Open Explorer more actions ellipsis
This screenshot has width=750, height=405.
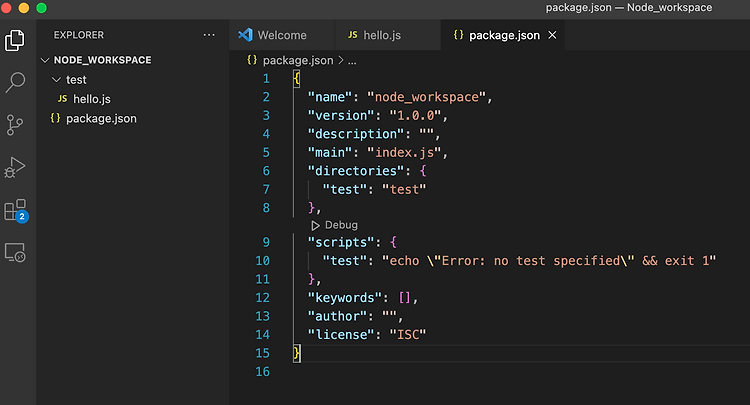tap(209, 35)
